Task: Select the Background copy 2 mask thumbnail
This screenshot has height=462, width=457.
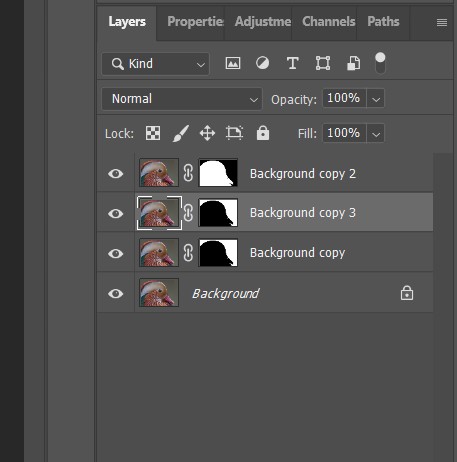Action: (x=218, y=173)
